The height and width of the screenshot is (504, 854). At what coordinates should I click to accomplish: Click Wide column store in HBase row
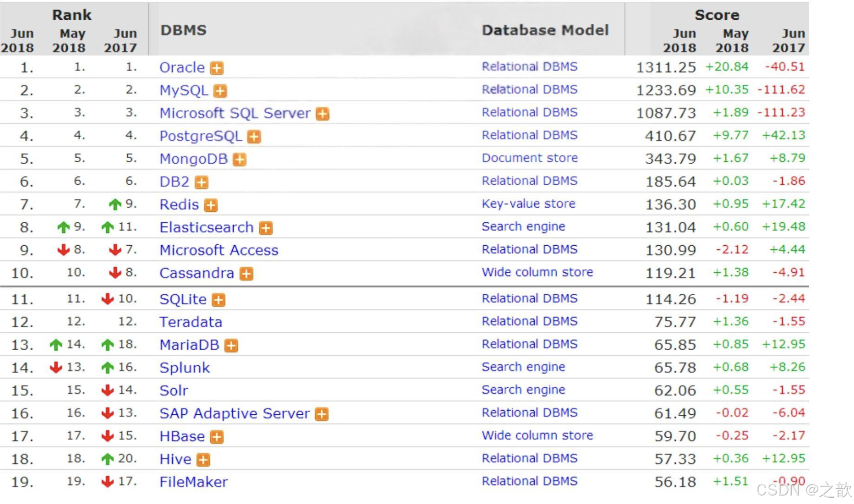click(537, 436)
